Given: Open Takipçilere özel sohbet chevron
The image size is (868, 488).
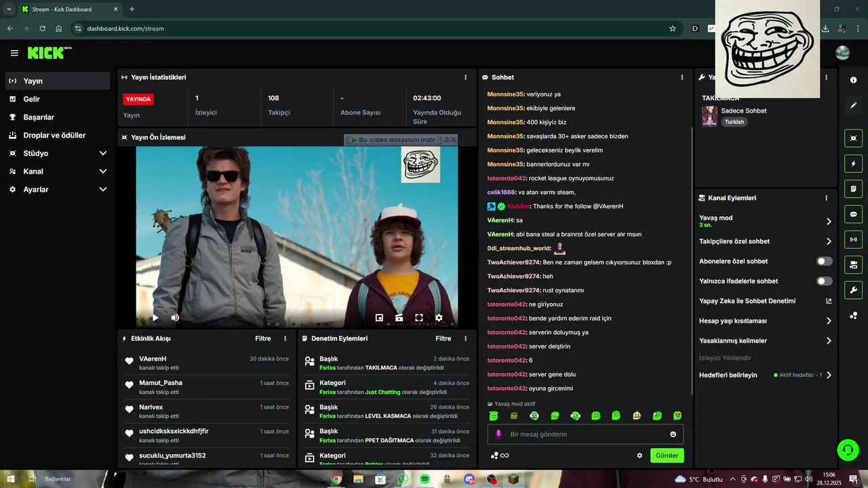Looking at the screenshot, I should click(829, 241).
